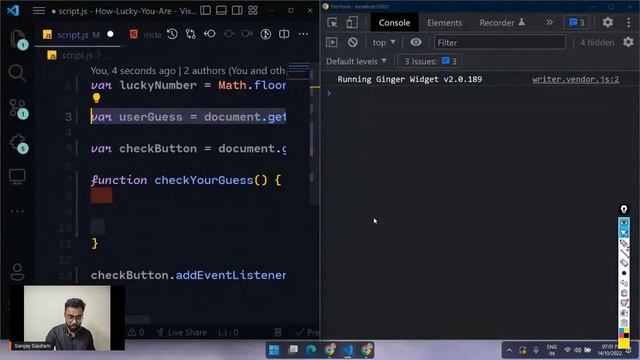640x360 pixels.
Task: Click the minimap in the editor
Action: point(300,71)
